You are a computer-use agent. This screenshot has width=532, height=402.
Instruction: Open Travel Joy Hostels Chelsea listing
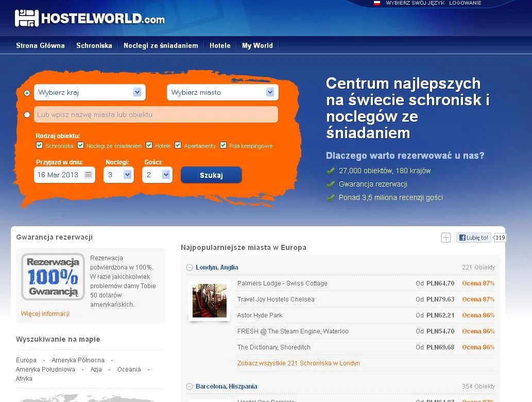(276, 299)
